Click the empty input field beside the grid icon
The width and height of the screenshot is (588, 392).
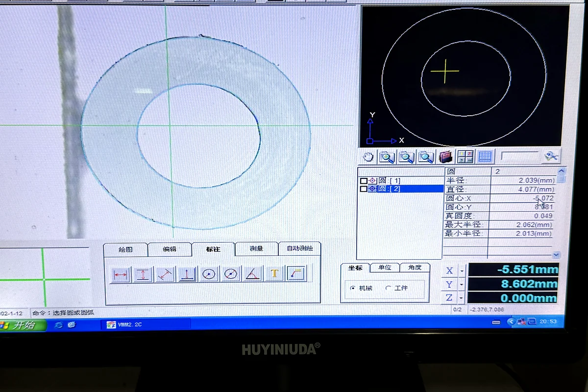coord(520,157)
